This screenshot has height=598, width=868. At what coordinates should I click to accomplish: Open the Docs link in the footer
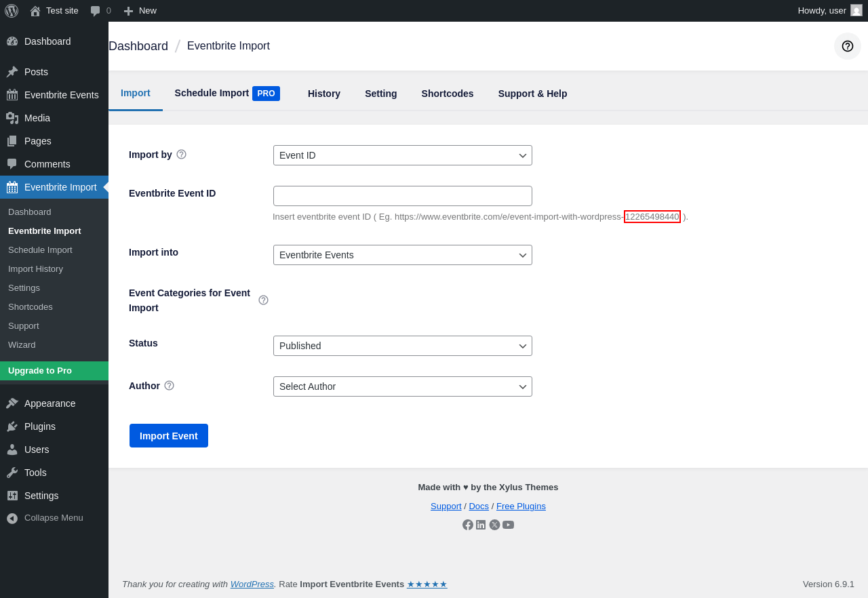click(479, 506)
